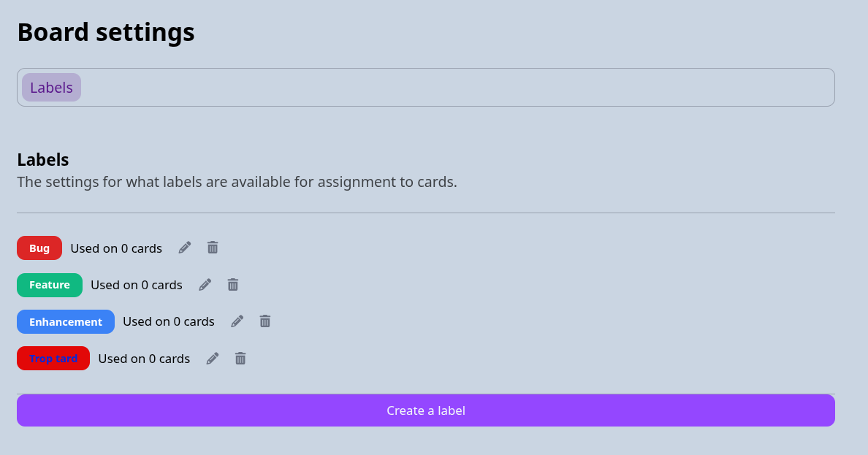
Task: Delete the Trop tard label
Action: tap(240, 358)
